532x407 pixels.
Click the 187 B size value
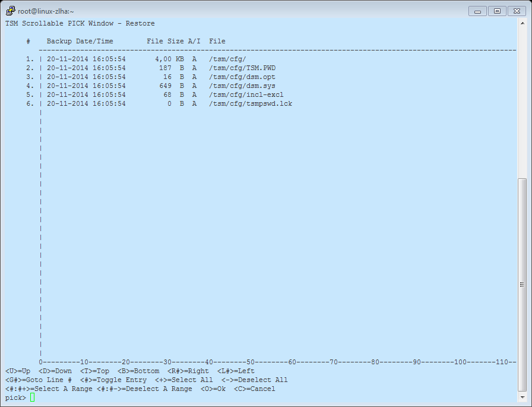click(x=172, y=68)
